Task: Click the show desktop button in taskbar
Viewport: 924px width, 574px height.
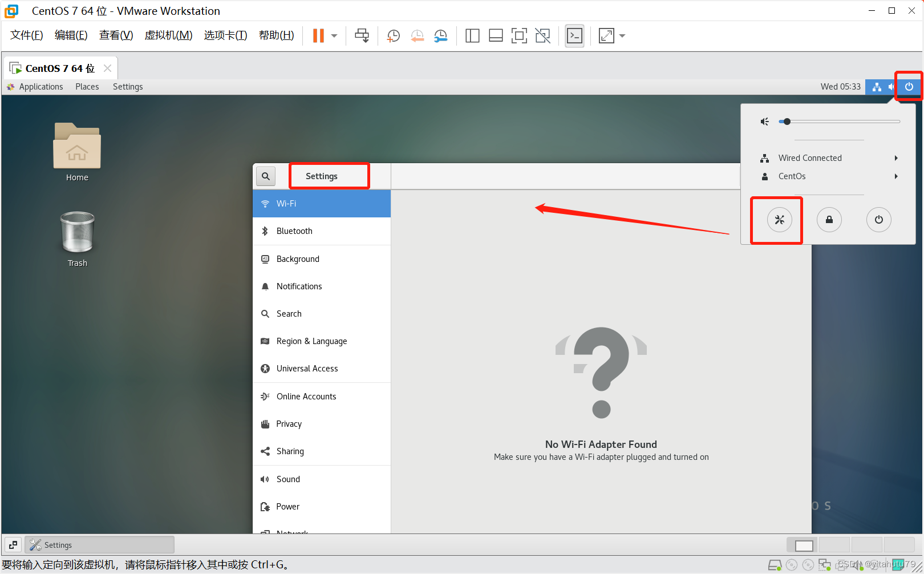Action: point(13,545)
